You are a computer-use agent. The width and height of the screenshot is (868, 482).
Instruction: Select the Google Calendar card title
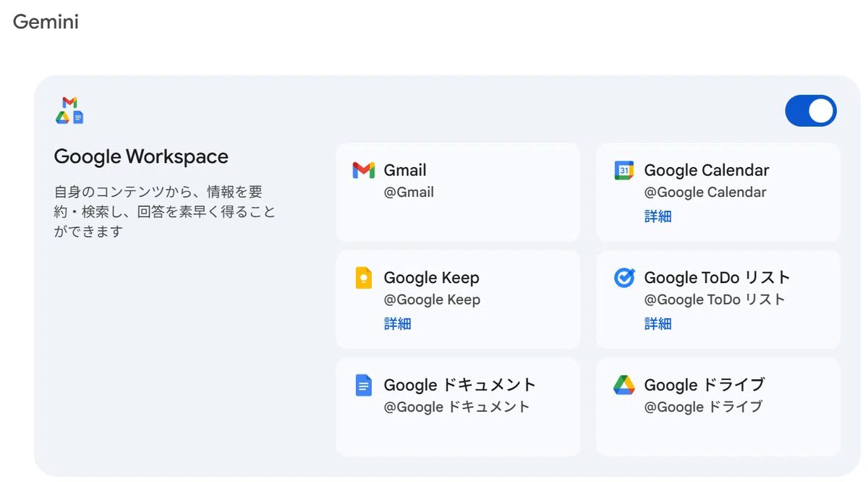click(707, 170)
